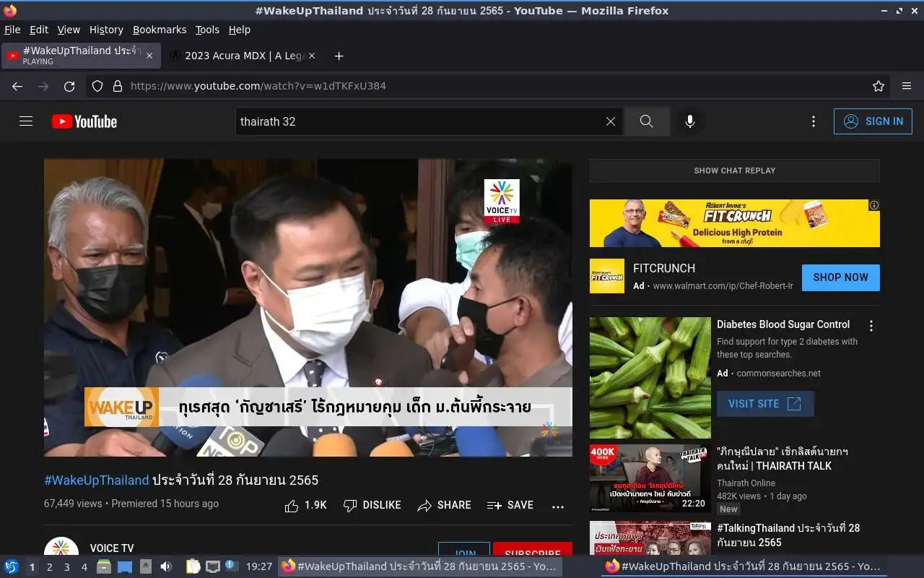Image resolution: width=924 pixels, height=578 pixels.
Task: Open FitCrunch banner ad image
Action: click(x=735, y=223)
